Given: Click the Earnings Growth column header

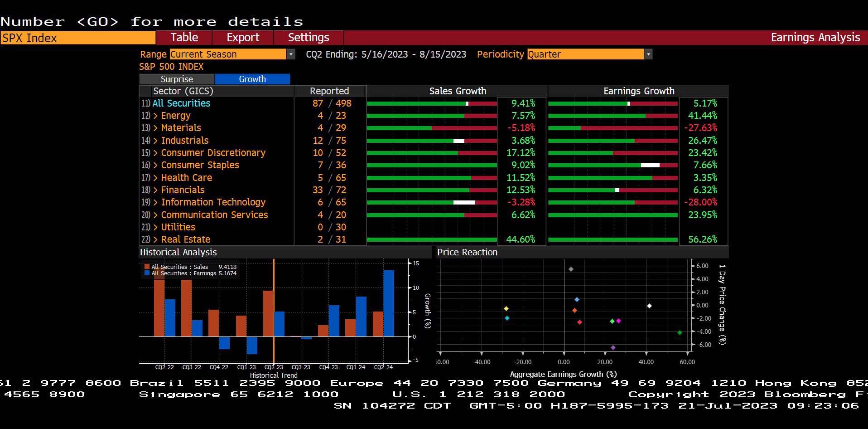Looking at the screenshot, I should [639, 91].
